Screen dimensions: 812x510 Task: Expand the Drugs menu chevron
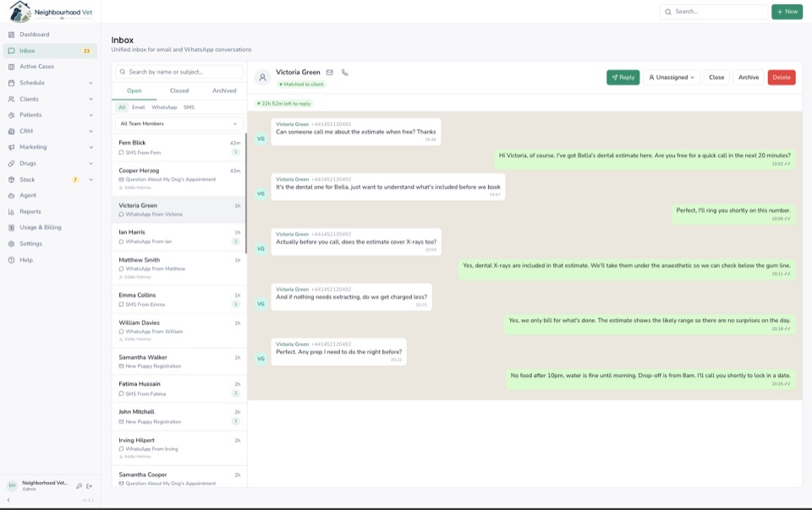pyautogui.click(x=91, y=163)
